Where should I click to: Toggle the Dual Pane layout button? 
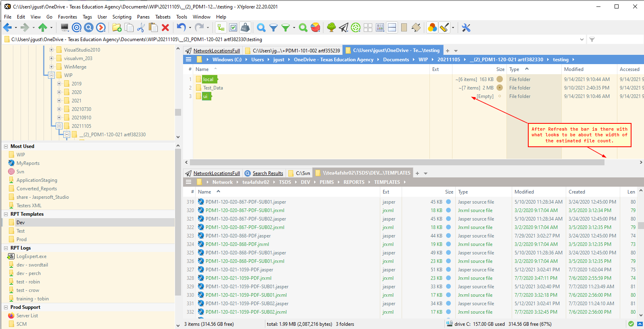pyautogui.click(x=392, y=27)
